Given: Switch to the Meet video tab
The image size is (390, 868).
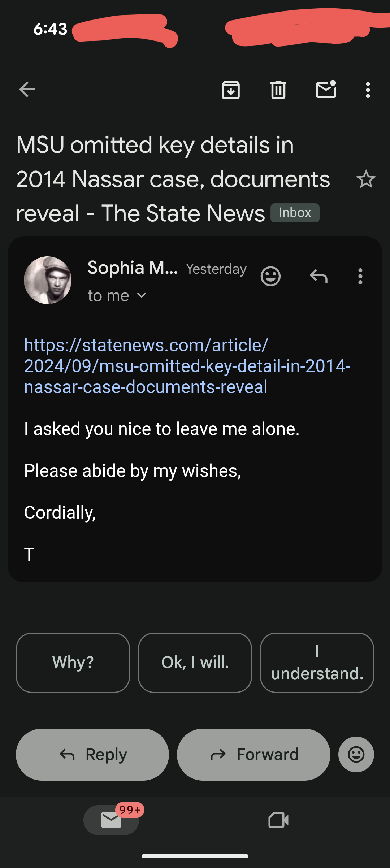Looking at the screenshot, I should (x=278, y=820).
